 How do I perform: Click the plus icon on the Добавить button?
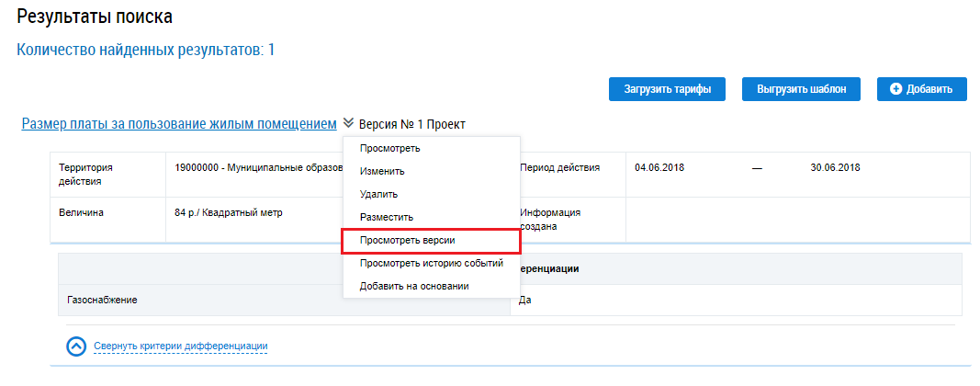point(896,89)
